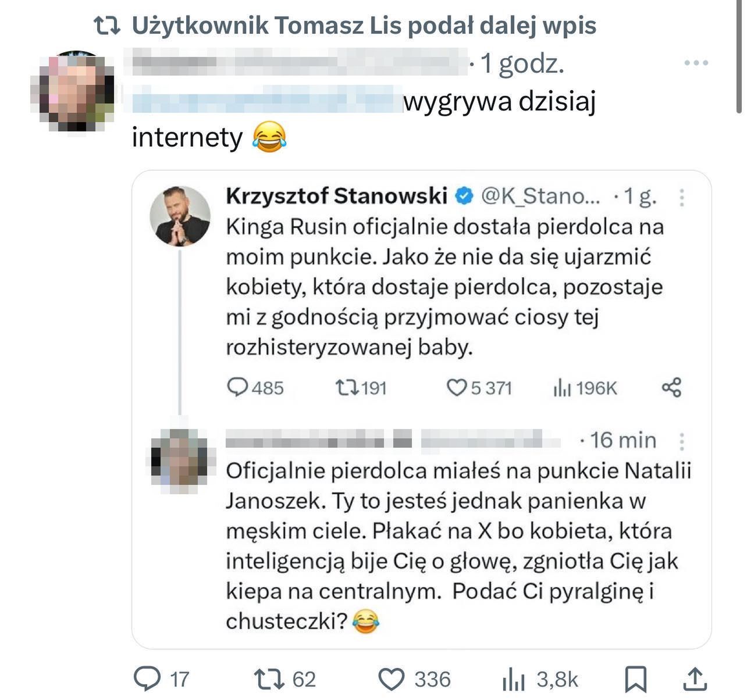Click reply icon with 485 comments
This screenshot has height=700, width=747.
(237, 387)
